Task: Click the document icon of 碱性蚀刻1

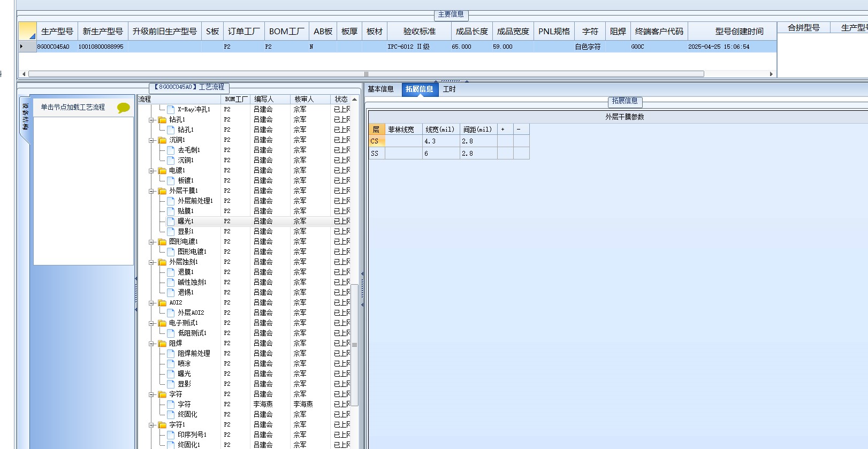Action: tap(171, 283)
